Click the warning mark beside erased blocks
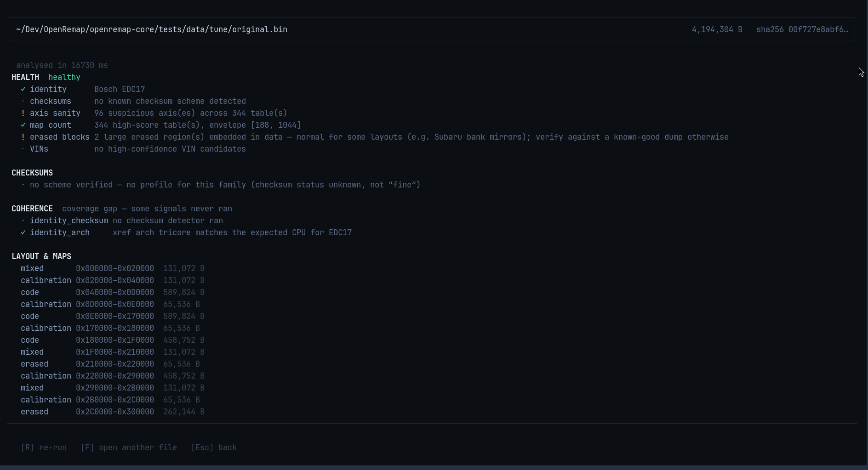The width and height of the screenshot is (868, 470). click(23, 137)
